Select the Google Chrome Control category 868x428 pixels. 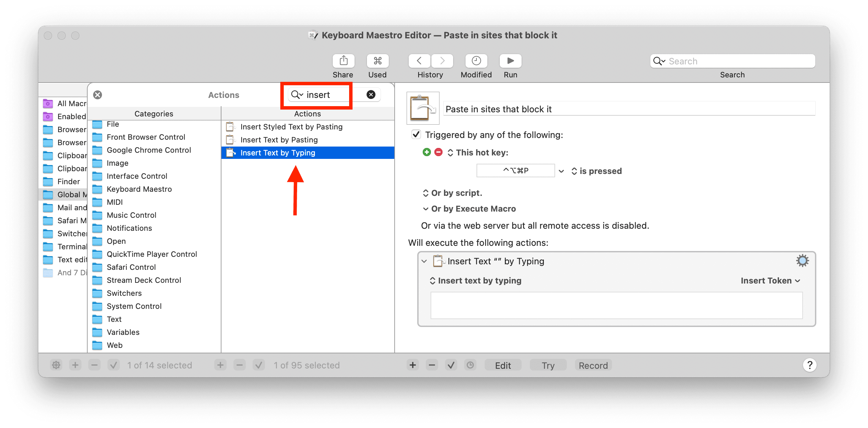click(154, 150)
